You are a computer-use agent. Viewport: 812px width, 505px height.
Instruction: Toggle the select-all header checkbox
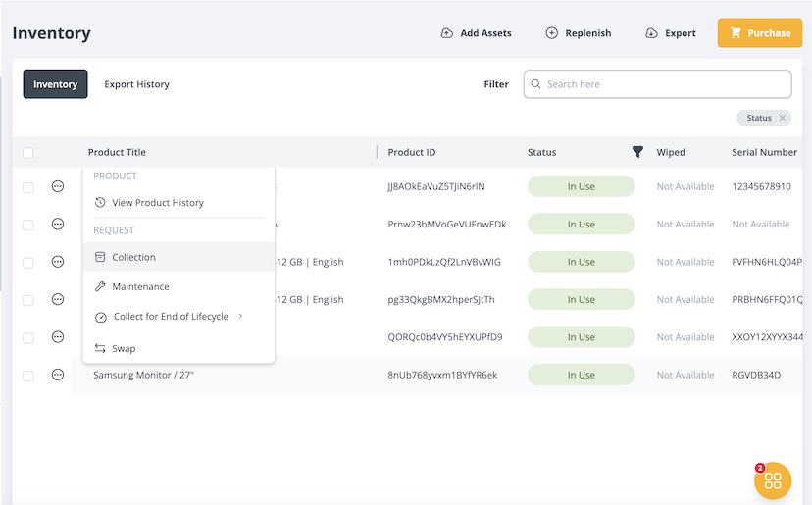pos(28,153)
